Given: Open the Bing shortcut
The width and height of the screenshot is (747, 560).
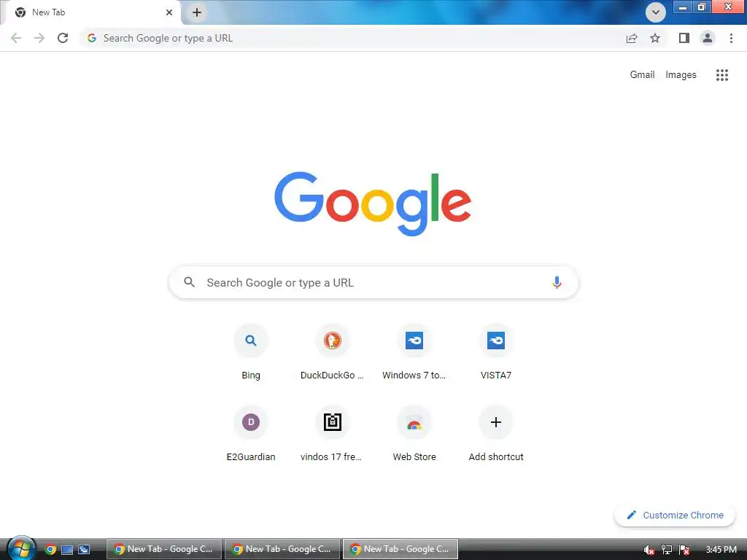Looking at the screenshot, I should (251, 352).
